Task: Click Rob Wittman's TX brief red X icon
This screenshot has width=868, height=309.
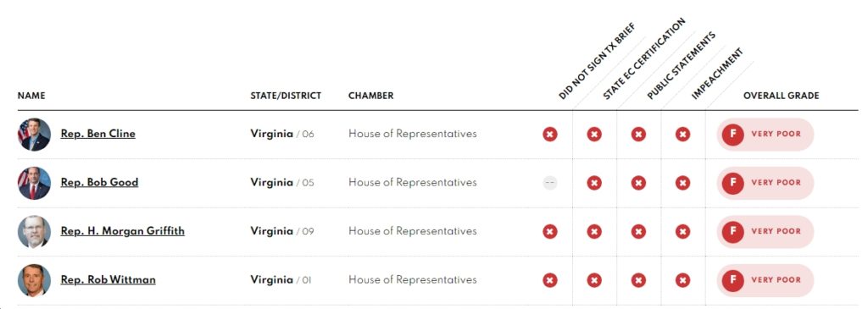Action: 549,280
